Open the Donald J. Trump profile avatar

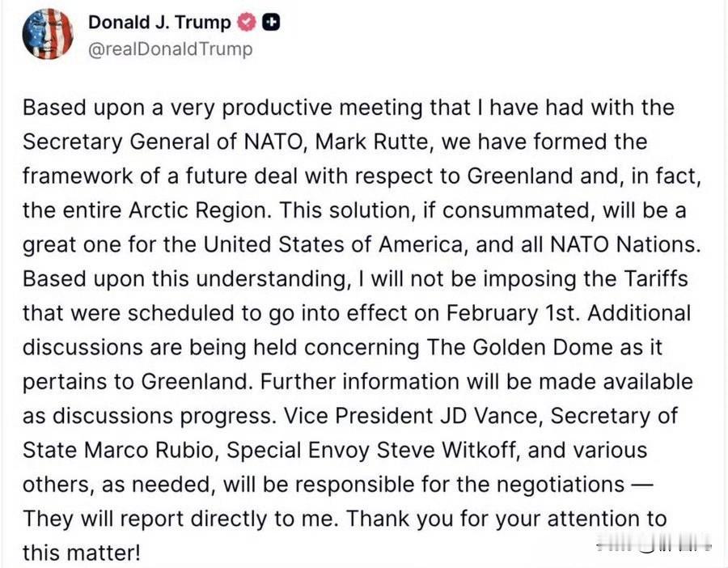click(48, 34)
